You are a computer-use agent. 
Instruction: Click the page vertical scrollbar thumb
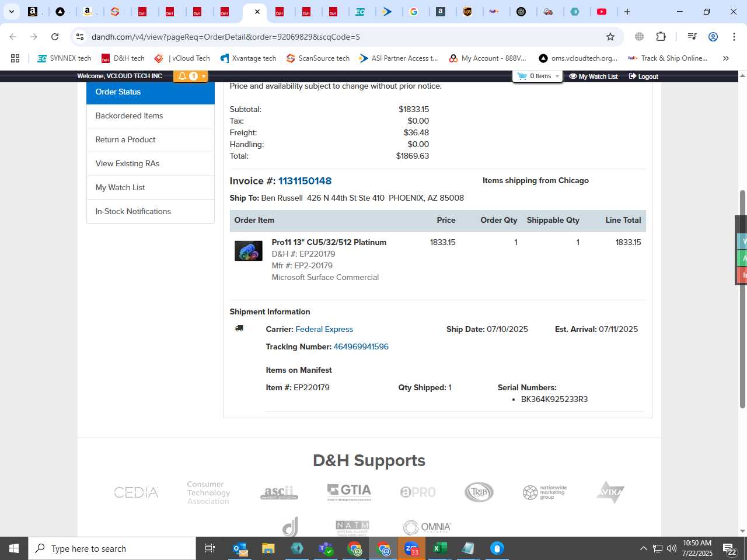tap(742, 299)
